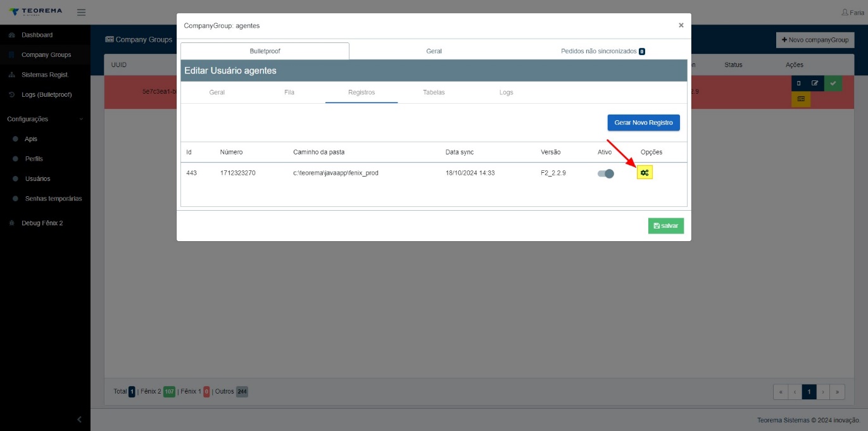
Task: Select the Geral sub-tab under Editar Usuário
Action: 217,92
